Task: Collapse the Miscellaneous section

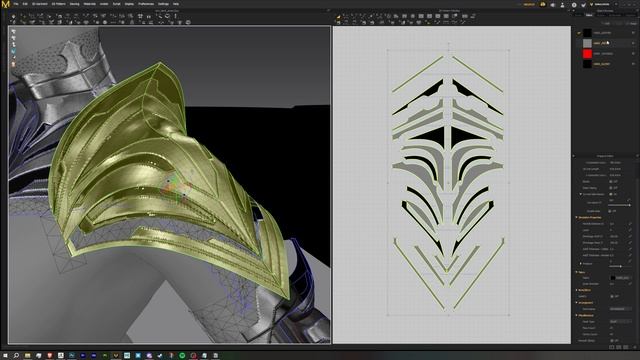Action: pyautogui.click(x=576, y=316)
